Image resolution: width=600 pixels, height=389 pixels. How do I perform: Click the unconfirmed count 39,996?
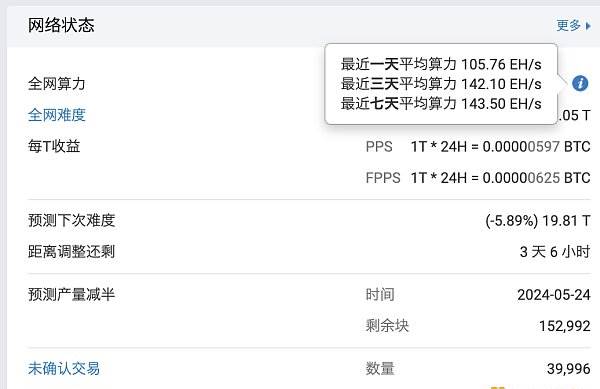tap(569, 369)
